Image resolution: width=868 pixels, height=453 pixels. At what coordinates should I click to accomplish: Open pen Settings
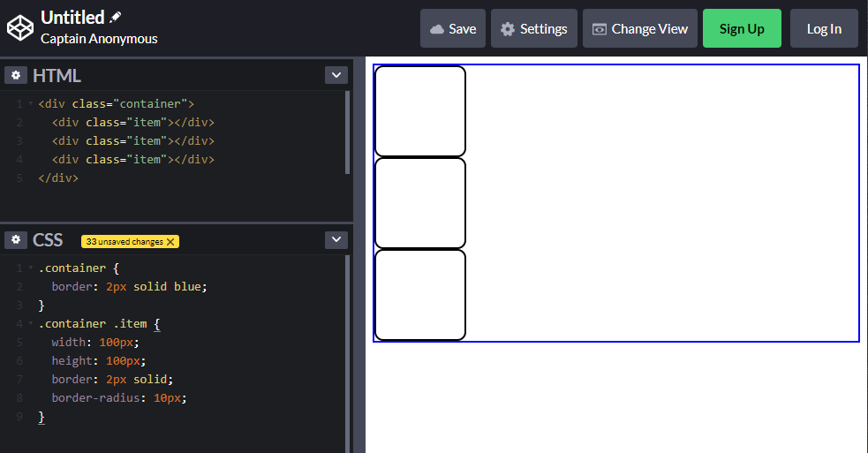(x=533, y=28)
